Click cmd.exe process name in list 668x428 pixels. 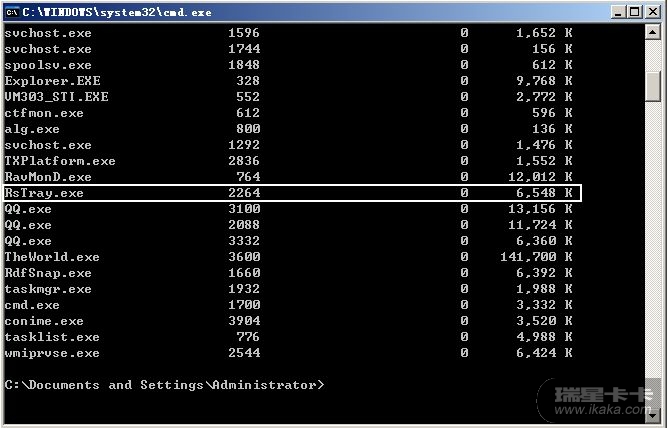(x=32, y=305)
